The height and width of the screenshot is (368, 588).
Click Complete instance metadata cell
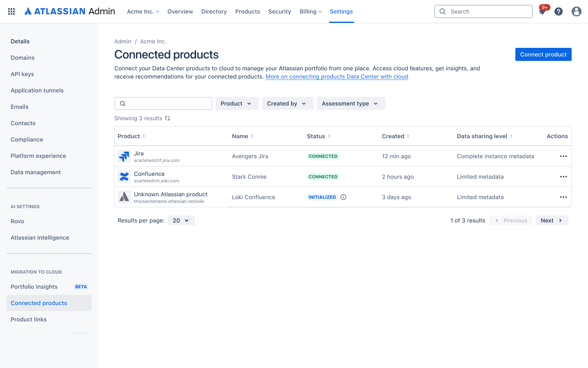point(495,156)
